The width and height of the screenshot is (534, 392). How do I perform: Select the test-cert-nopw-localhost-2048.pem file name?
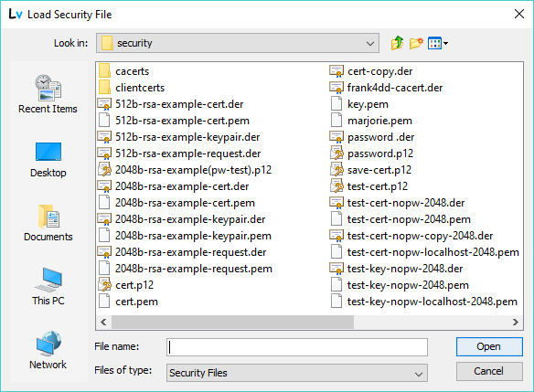(433, 252)
